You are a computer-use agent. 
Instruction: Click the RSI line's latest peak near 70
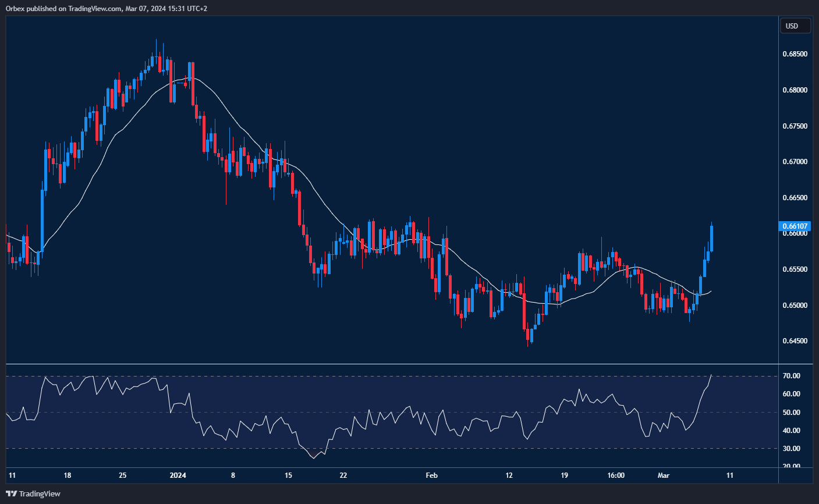[711, 375]
